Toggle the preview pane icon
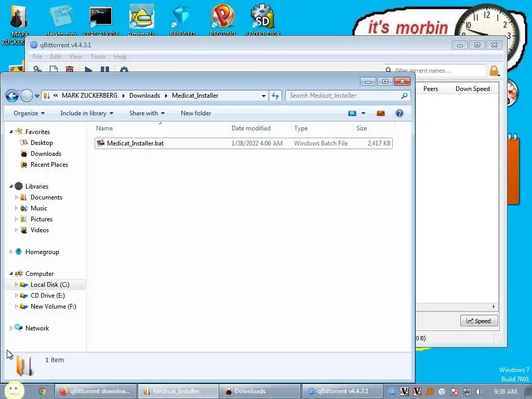Image resolution: width=532 pixels, height=399 pixels. 381,113
